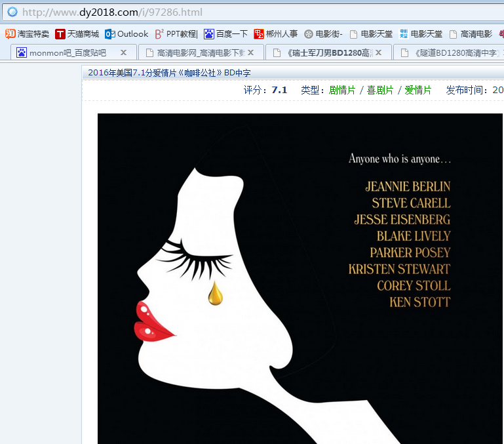
Task: Close the 高清电影网 tab
Action: pyautogui.click(x=251, y=52)
